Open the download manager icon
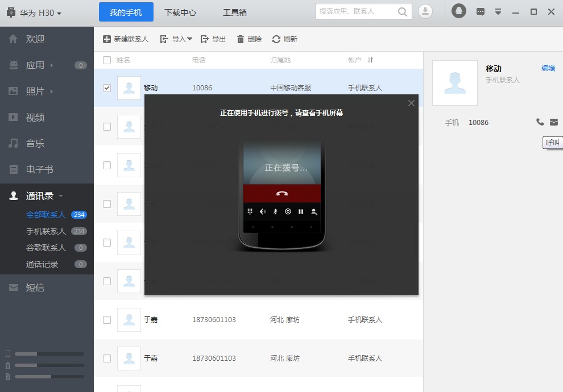The image size is (563, 392). pos(425,11)
